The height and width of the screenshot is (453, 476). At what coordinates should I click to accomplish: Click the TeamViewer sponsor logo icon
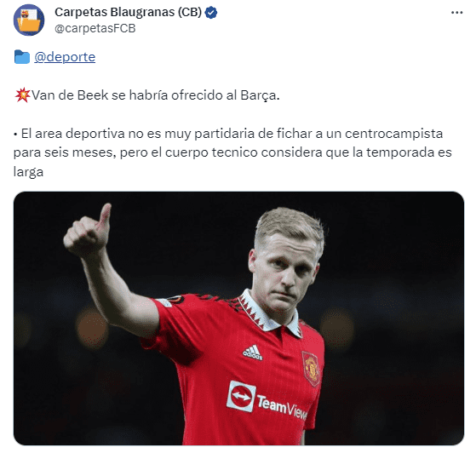(x=241, y=396)
